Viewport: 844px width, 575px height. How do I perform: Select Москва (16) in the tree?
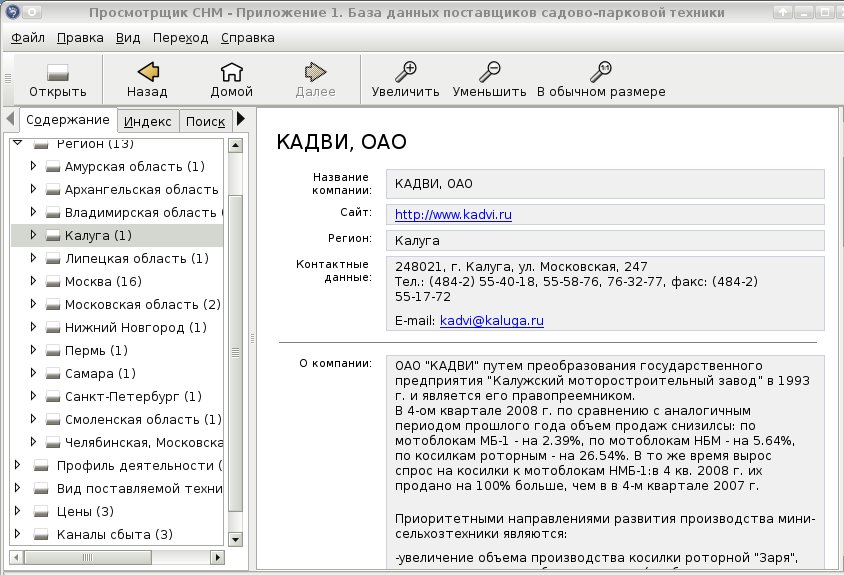[116, 282]
